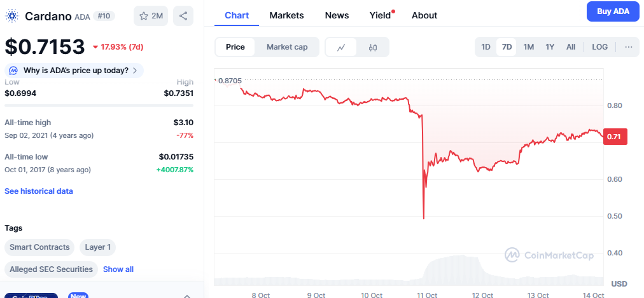
Task: Expand the collapsed panel chevron at bottom
Action: [187, 295]
